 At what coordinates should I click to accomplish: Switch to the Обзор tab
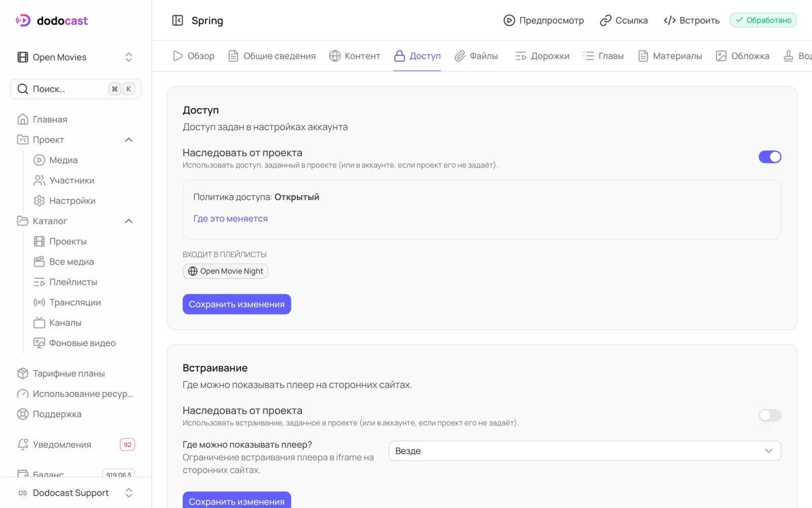193,56
